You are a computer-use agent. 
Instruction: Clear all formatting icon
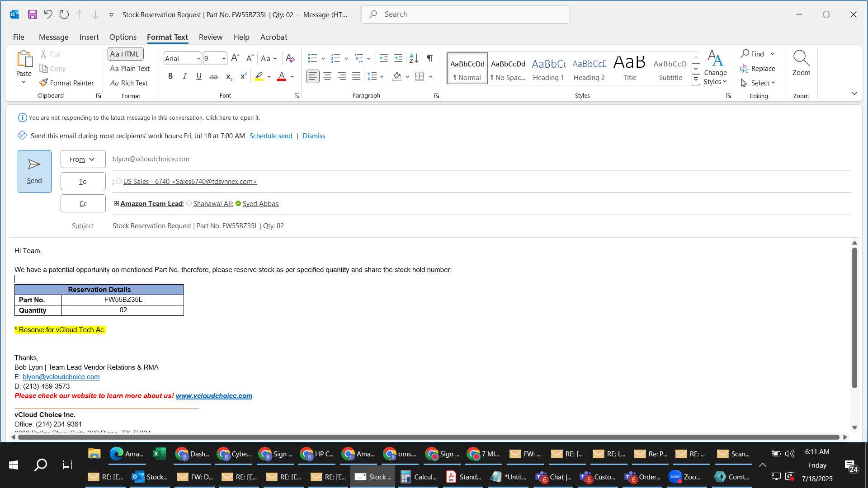(x=290, y=58)
